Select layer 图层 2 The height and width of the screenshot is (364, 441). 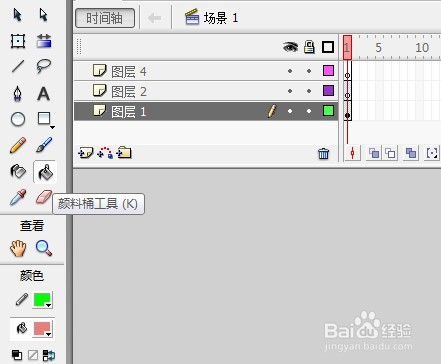click(x=206, y=91)
